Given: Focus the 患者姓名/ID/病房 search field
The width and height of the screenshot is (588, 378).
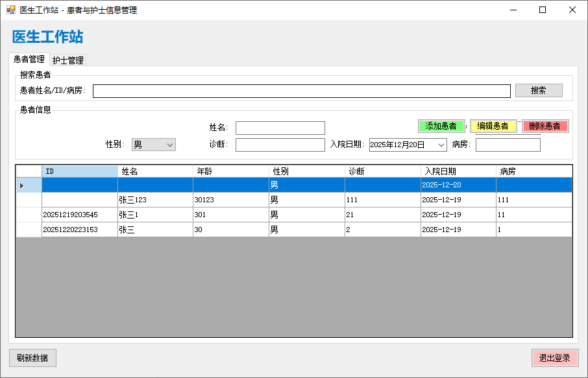Looking at the screenshot, I should tap(302, 91).
